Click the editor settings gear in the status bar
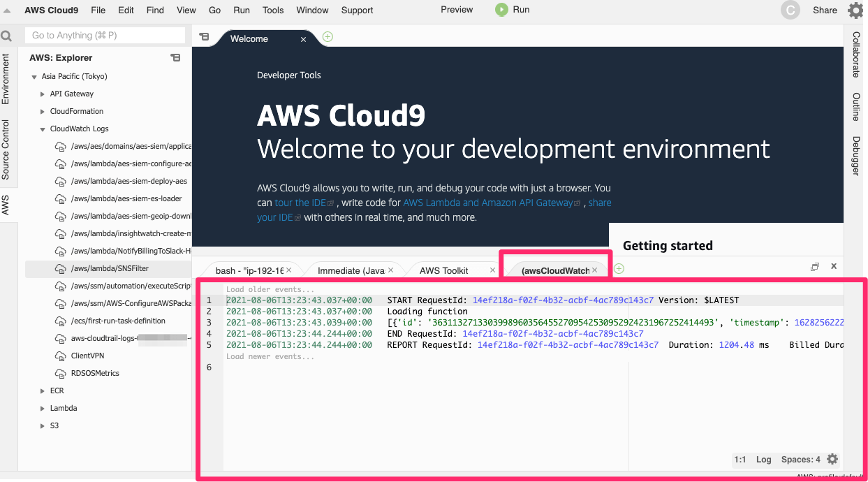This screenshot has width=868, height=482. pyautogui.click(x=832, y=459)
